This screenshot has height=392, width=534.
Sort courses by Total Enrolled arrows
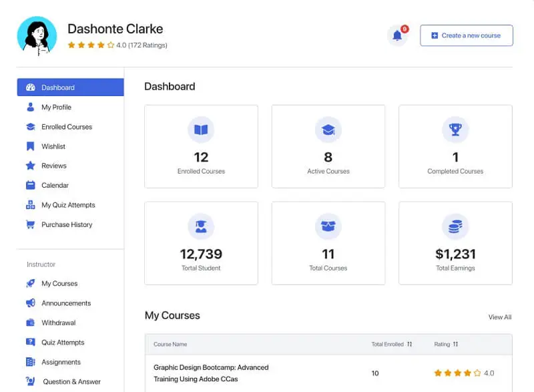(410, 344)
